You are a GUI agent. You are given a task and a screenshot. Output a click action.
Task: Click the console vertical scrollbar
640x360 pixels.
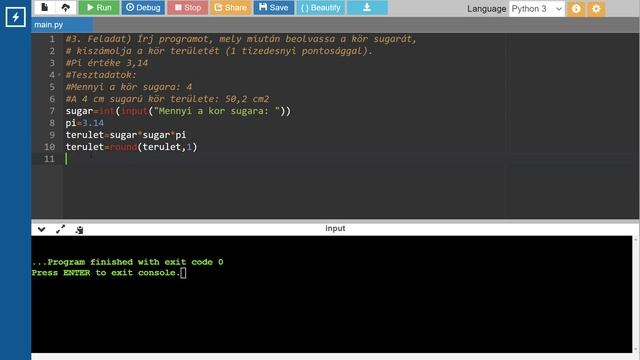tap(636, 294)
